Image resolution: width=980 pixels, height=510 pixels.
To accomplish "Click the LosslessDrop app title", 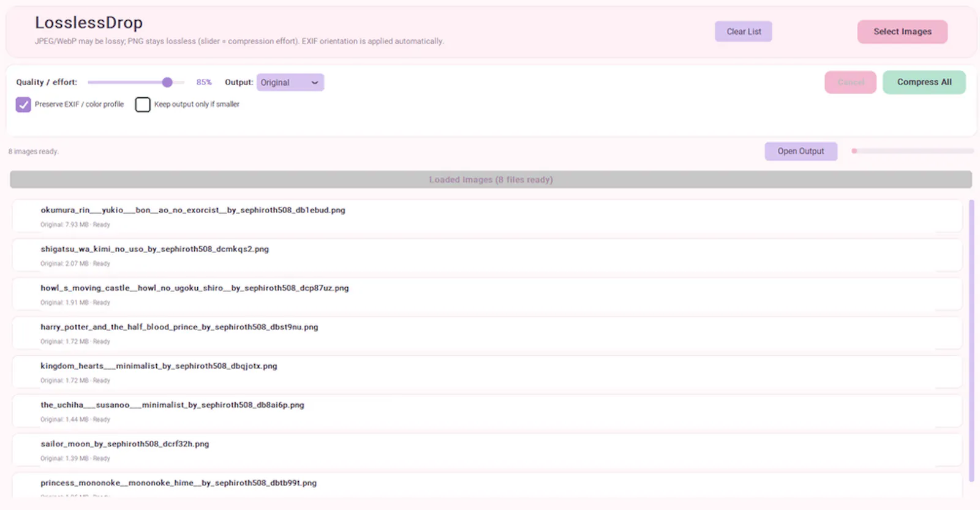I will coord(89,23).
